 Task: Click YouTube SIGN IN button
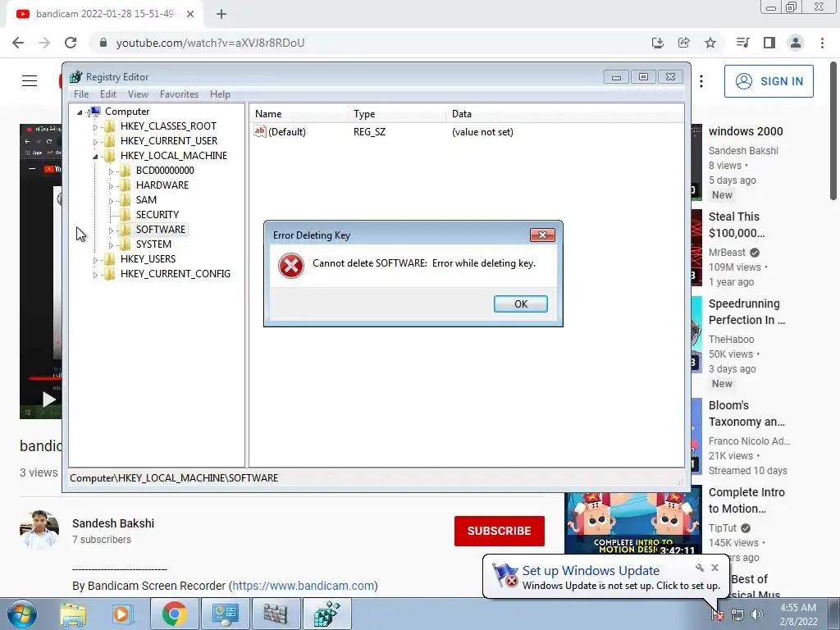tap(769, 81)
